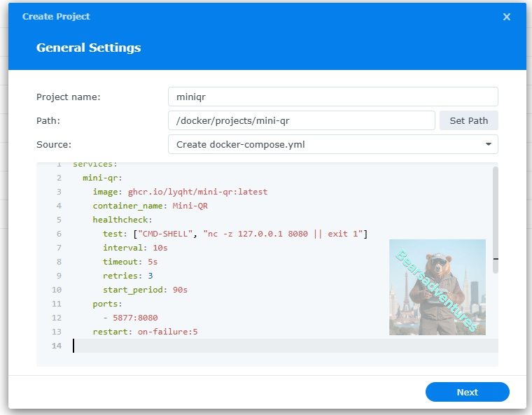Viewport: 532px width, 415px height.
Task: Click the healthcheck test command line
Action: click(235, 234)
